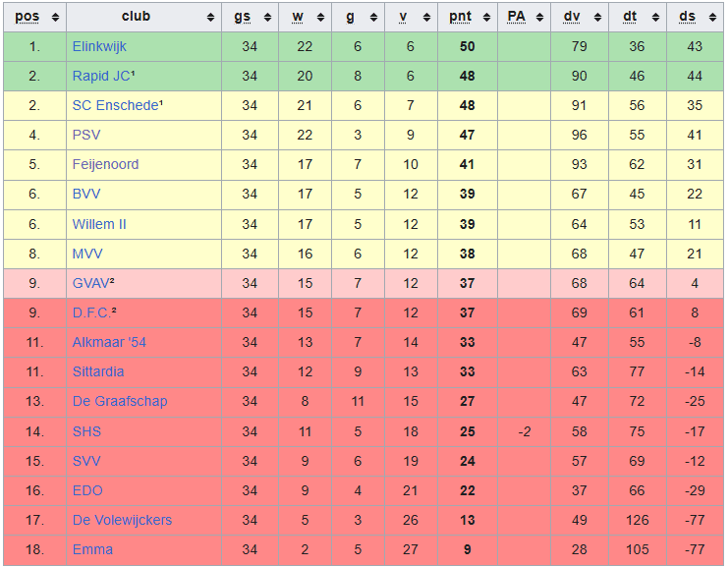The width and height of the screenshot is (728, 567).
Task: Click sort arrows in club header
Action: 211,18
